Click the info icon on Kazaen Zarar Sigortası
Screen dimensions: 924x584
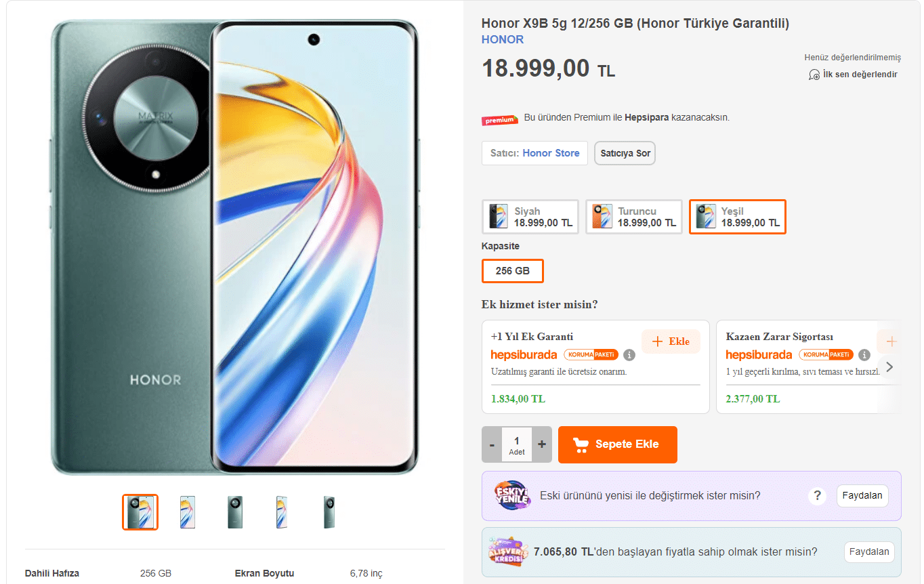coord(864,355)
